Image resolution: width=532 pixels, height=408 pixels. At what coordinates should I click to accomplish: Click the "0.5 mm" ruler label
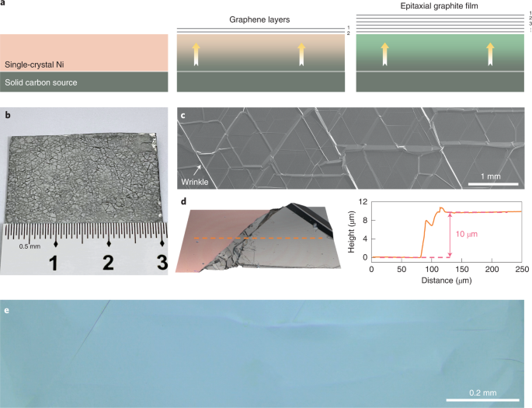[30, 246]
